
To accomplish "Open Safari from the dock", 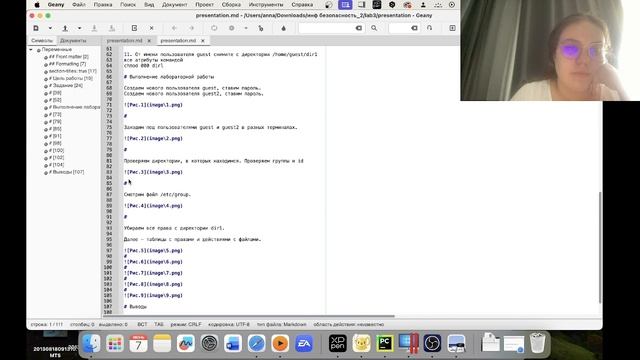I will (256, 343).
